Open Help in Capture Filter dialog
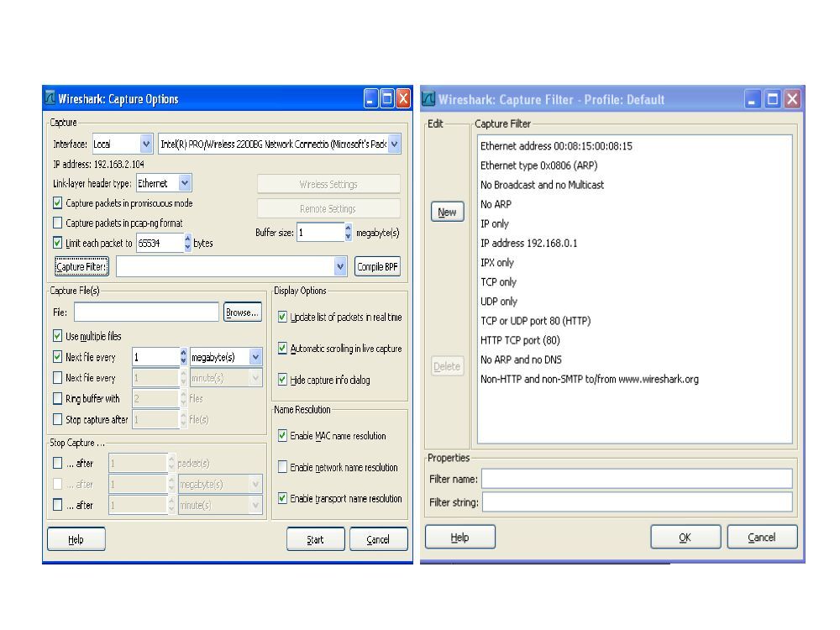 459,538
